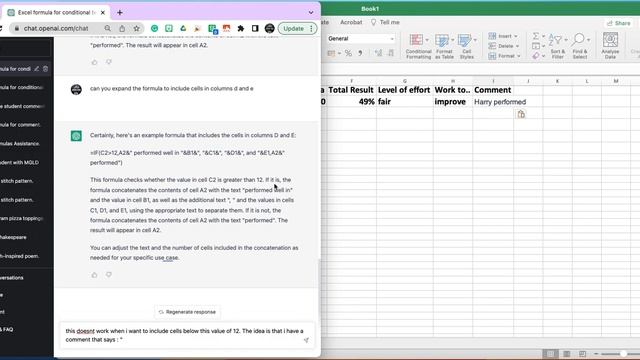
Task: Open Chrome side panel icon
Action: 255,29
